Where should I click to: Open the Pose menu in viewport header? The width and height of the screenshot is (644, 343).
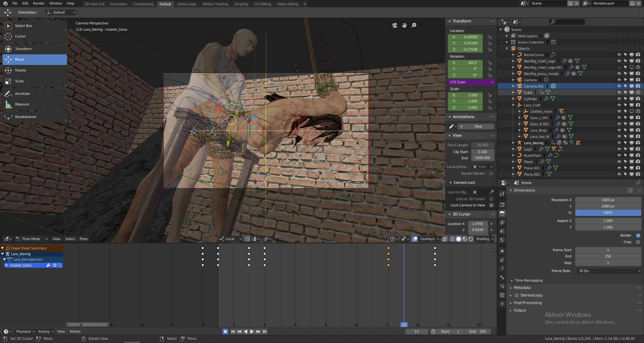click(x=84, y=239)
